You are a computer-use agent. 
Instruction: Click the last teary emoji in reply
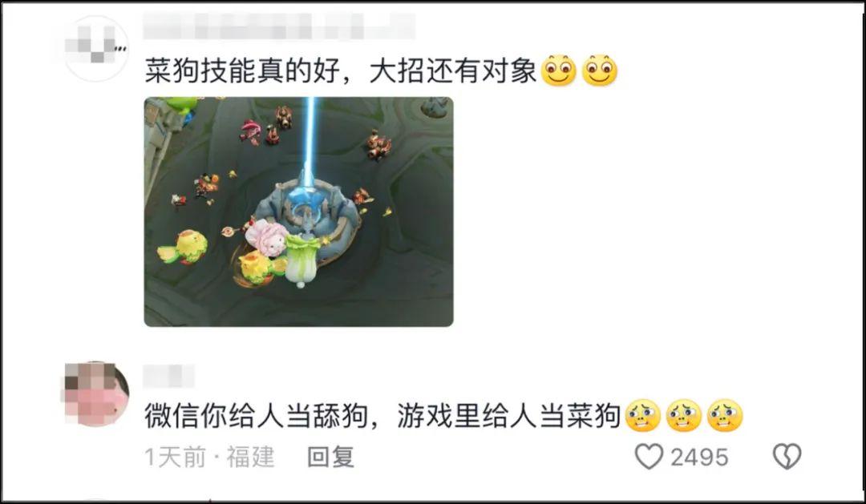(725, 416)
